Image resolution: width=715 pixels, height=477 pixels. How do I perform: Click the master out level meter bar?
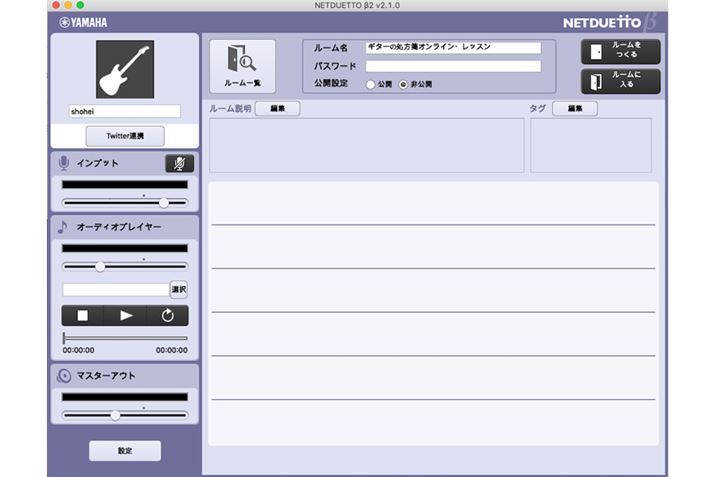pos(125,397)
